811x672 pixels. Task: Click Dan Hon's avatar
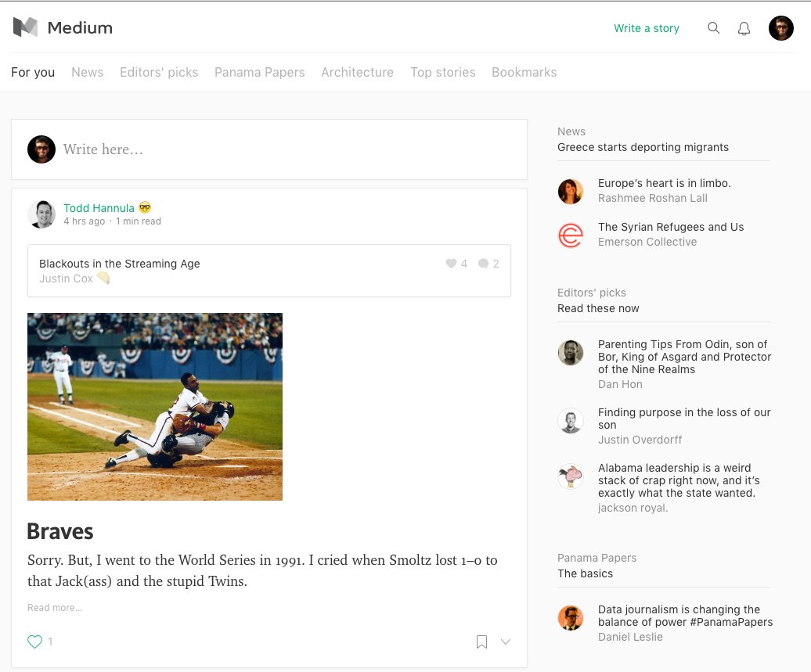[571, 353]
